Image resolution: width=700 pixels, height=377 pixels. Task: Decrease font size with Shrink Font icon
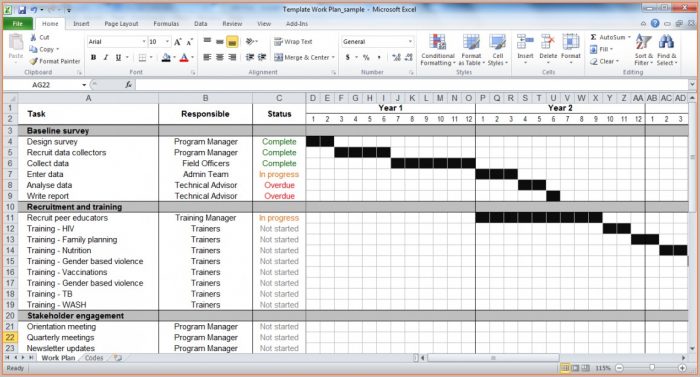point(189,42)
